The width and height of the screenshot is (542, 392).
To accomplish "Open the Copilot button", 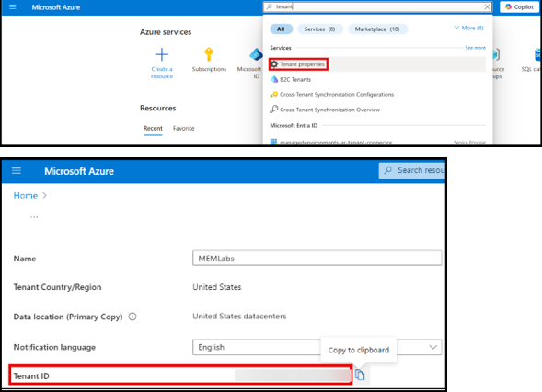I will click(x=519, y=7).
